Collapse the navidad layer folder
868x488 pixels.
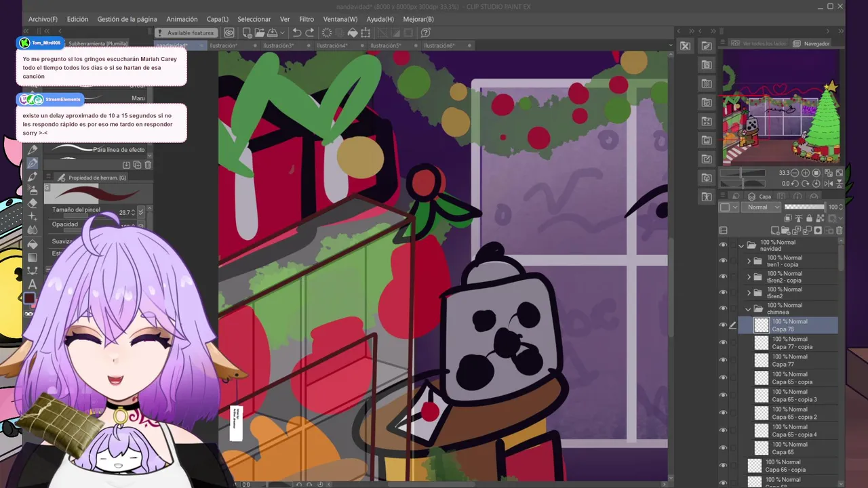point(741,245)
